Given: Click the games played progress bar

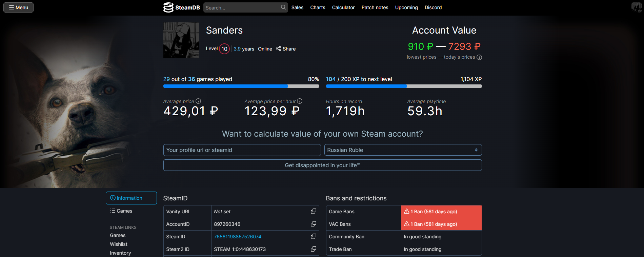Looking at the screenshot, I should point(241,86).
